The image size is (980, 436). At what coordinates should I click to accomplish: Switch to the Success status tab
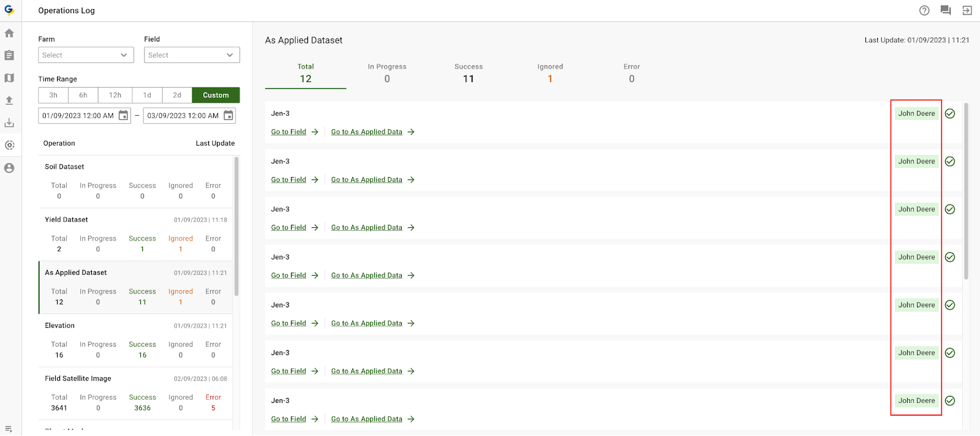click(x=468, y=73)
